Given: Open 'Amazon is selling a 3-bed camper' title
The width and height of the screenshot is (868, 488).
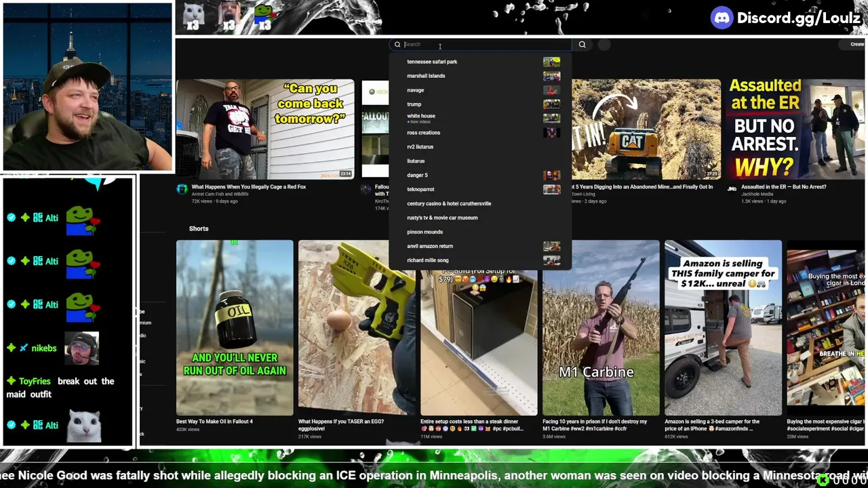Looking at the screenshot, I should click(x=712, y=425).
